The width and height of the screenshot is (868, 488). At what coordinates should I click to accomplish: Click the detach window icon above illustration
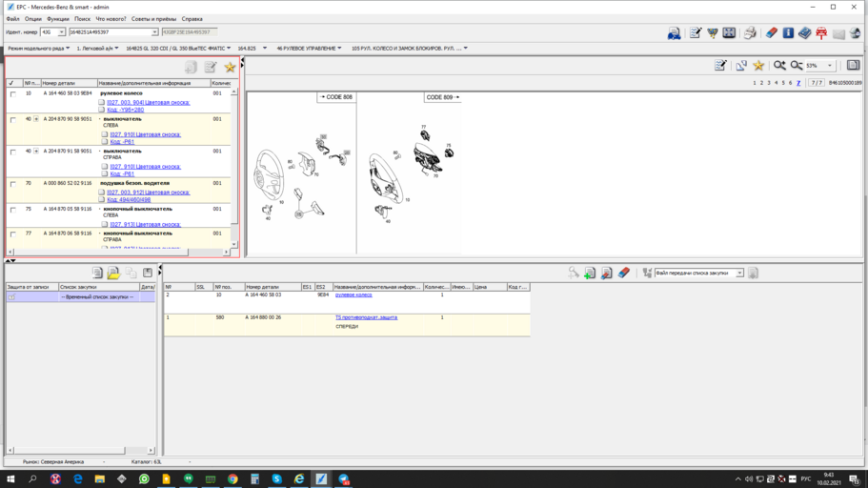(x=741, y=66)
